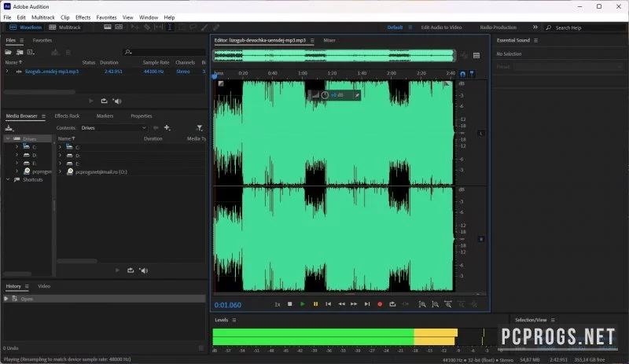Select Edit Audio to Video workspace
The height and width of the screenshot is (364, 629).
[441, 28]
